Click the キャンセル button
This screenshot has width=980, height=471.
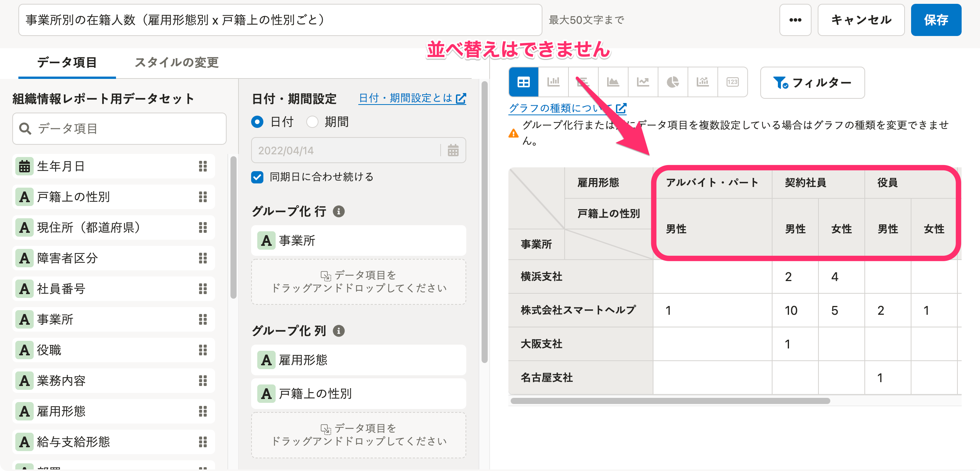pyautogui.click(x=861, y=20)
